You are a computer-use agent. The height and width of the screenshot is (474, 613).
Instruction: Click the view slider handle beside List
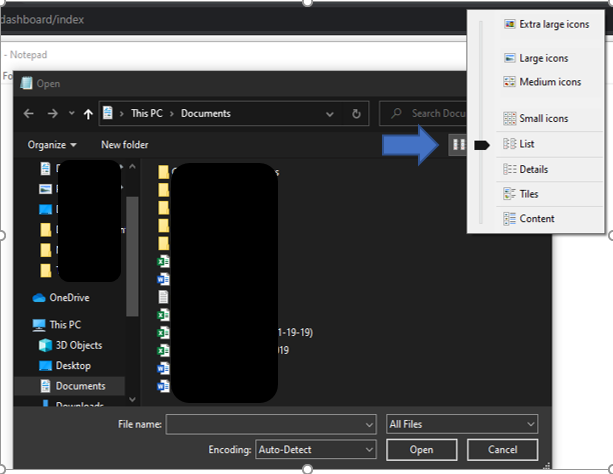click(x=482, y=145)
